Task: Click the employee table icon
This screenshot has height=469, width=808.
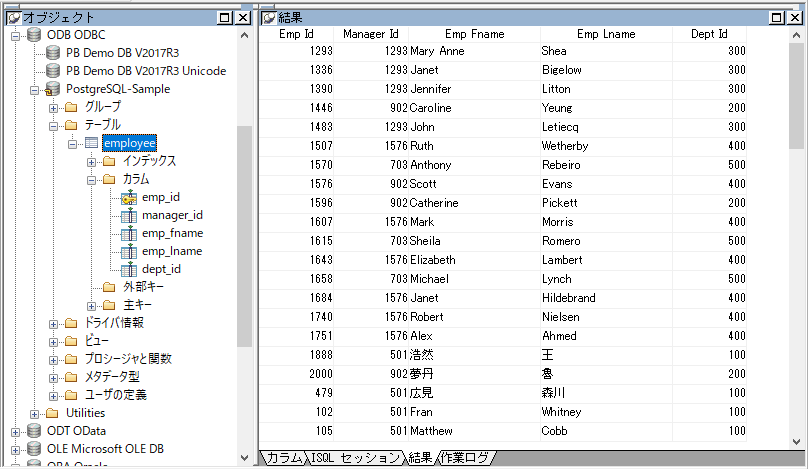Action: coord(91,143)
